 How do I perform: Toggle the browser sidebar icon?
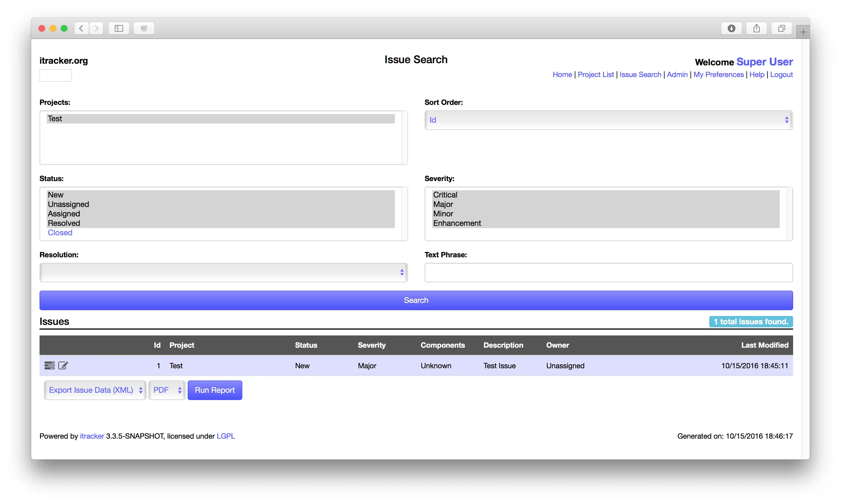119,29
